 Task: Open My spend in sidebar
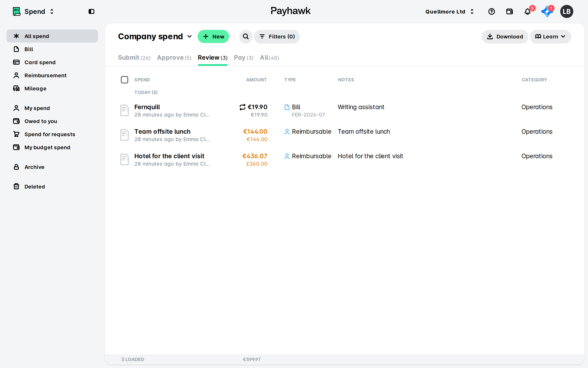point(52,108)
